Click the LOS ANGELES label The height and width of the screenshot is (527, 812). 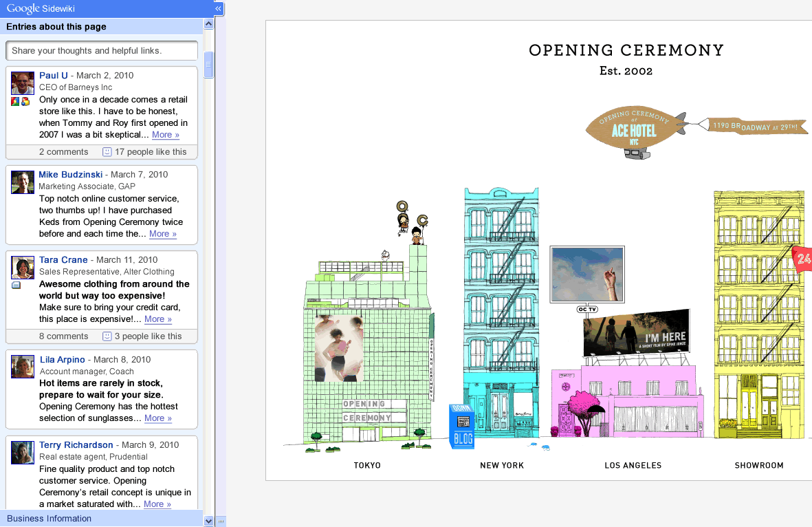(633, 465)
